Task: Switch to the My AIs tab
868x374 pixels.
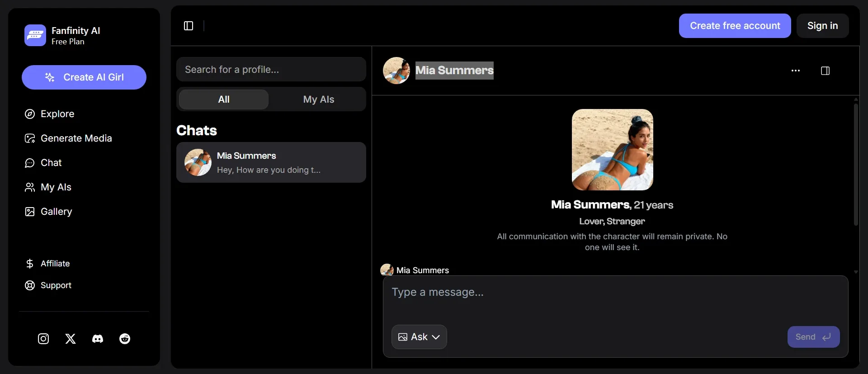Action: 319,99
